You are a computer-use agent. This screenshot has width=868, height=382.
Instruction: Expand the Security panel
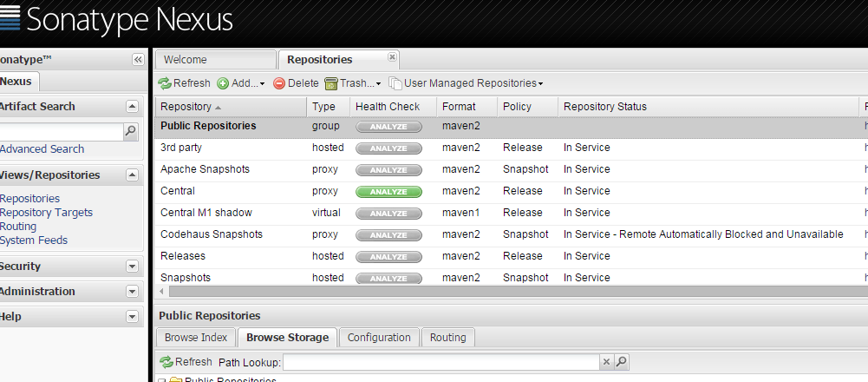[x=132, y=267]
